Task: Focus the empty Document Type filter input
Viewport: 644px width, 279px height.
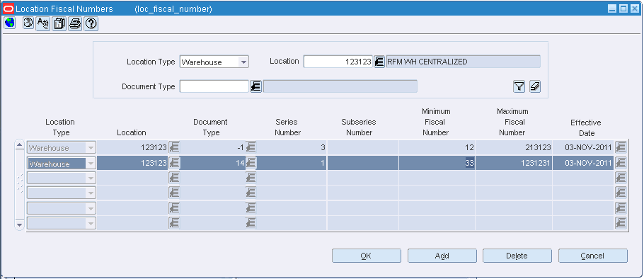Action: [214, 86]
